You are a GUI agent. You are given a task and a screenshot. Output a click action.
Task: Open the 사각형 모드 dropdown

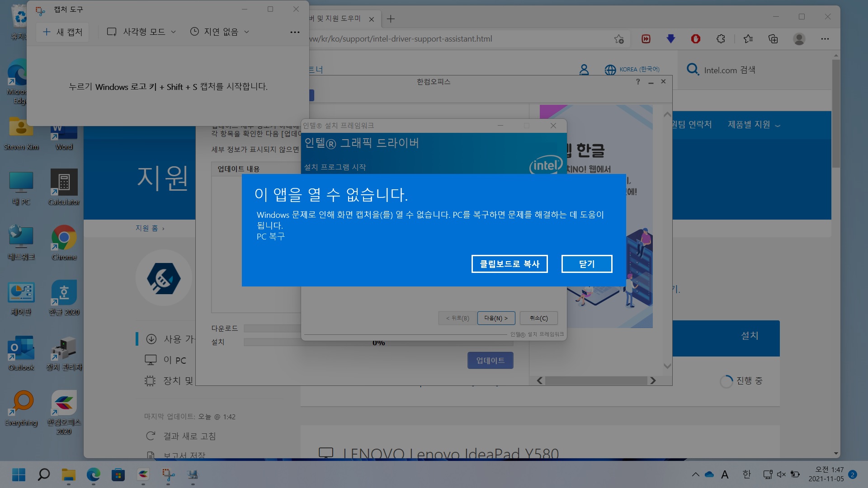(x=142, y=32)
